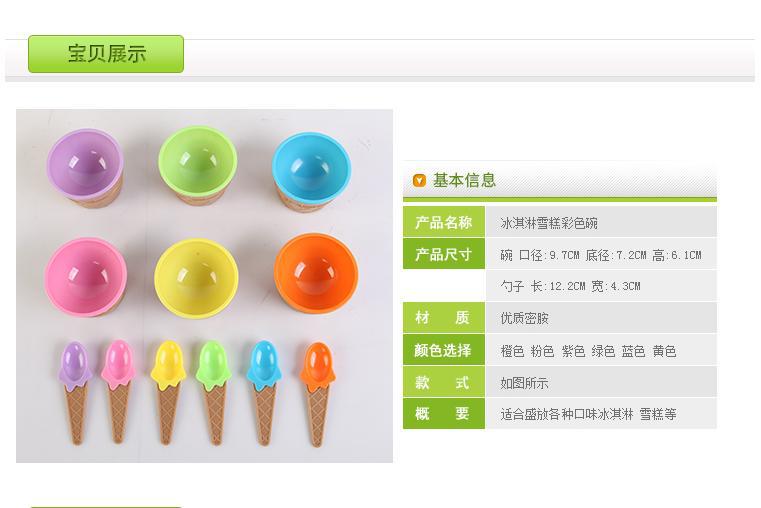Click the blue cone-shaped spoon

[x=264, y=393]
